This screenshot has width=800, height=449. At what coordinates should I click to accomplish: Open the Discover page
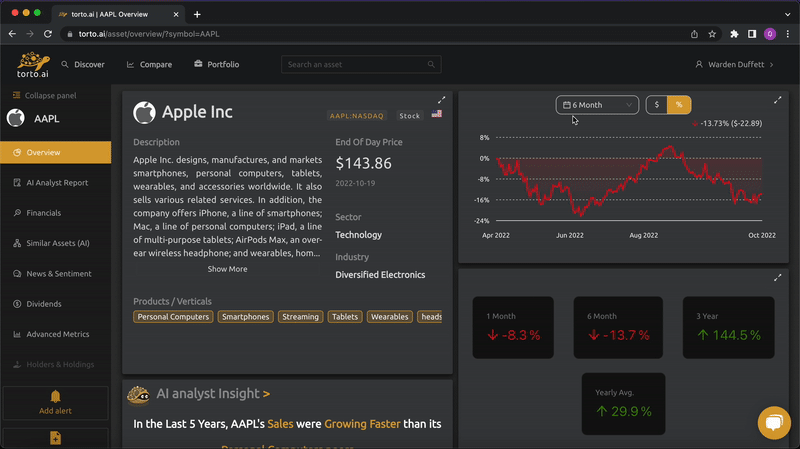click(83, 64)
